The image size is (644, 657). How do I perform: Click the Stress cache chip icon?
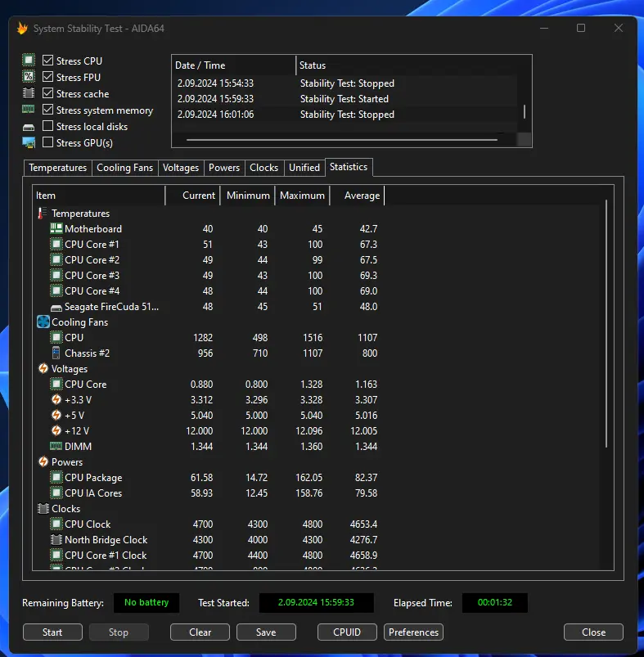[x=29, y=93]
